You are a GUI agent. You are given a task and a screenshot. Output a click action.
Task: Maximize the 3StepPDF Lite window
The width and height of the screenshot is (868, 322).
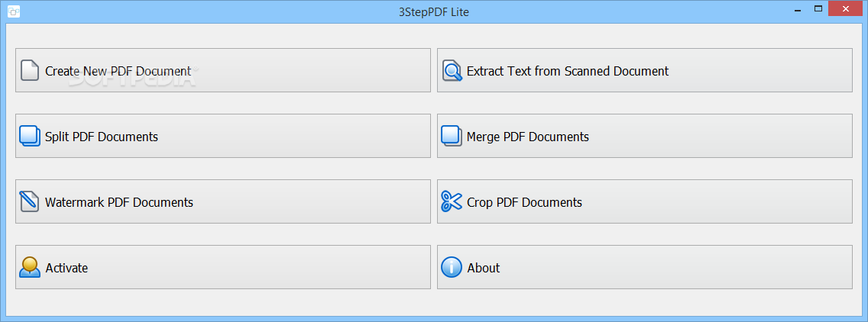coord(818,9)
